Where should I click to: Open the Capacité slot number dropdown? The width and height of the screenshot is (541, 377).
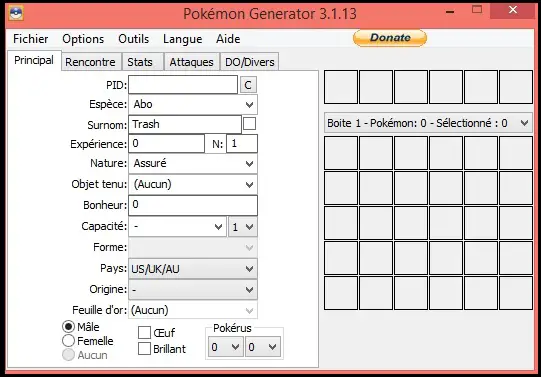point(243,227)
